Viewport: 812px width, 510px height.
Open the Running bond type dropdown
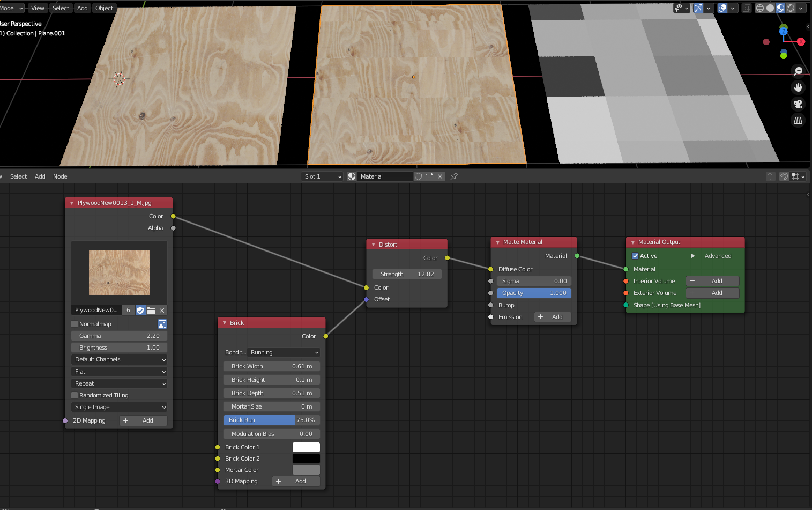[x=284, y=352]
